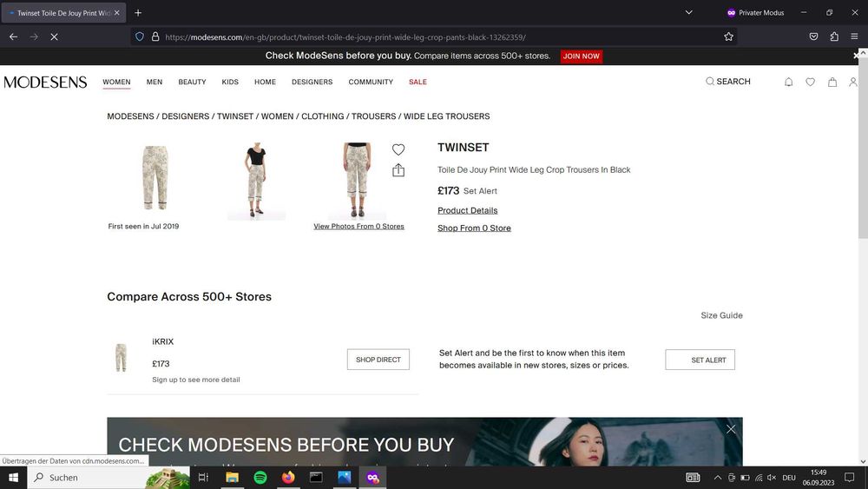Open SALE navigation link
868x489 pixels.
pyautogui.click(x=418, y=82)
